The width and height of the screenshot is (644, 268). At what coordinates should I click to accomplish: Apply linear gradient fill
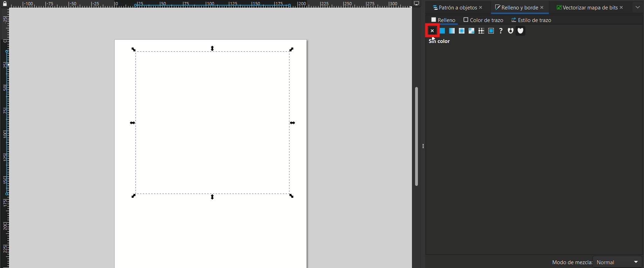click(x=452, y=31)
